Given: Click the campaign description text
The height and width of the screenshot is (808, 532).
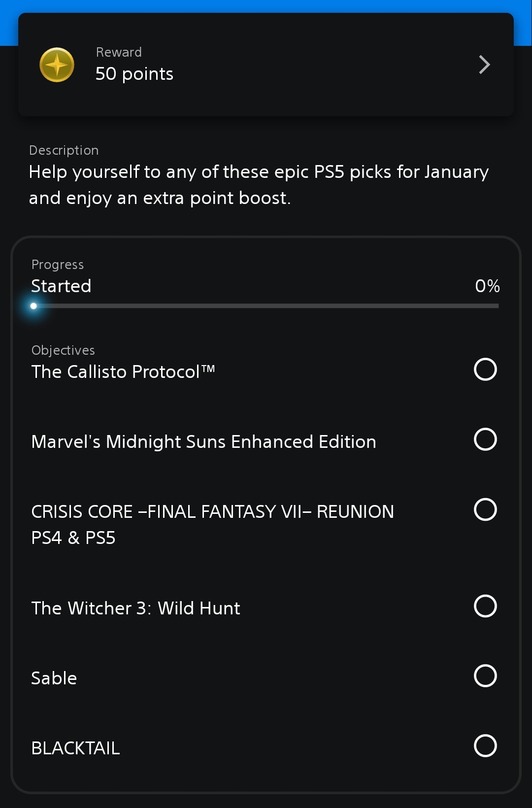Looking at the screenshot, I should point(259,185).
